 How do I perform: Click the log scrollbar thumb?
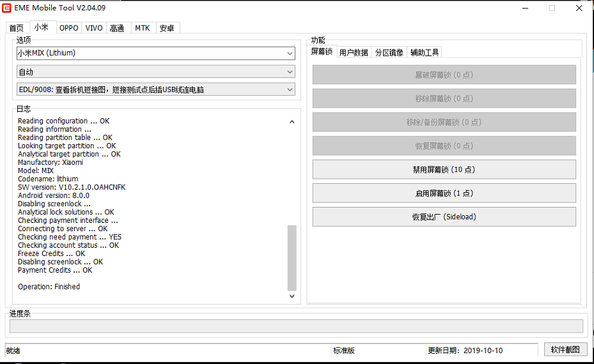click(292, 258)
